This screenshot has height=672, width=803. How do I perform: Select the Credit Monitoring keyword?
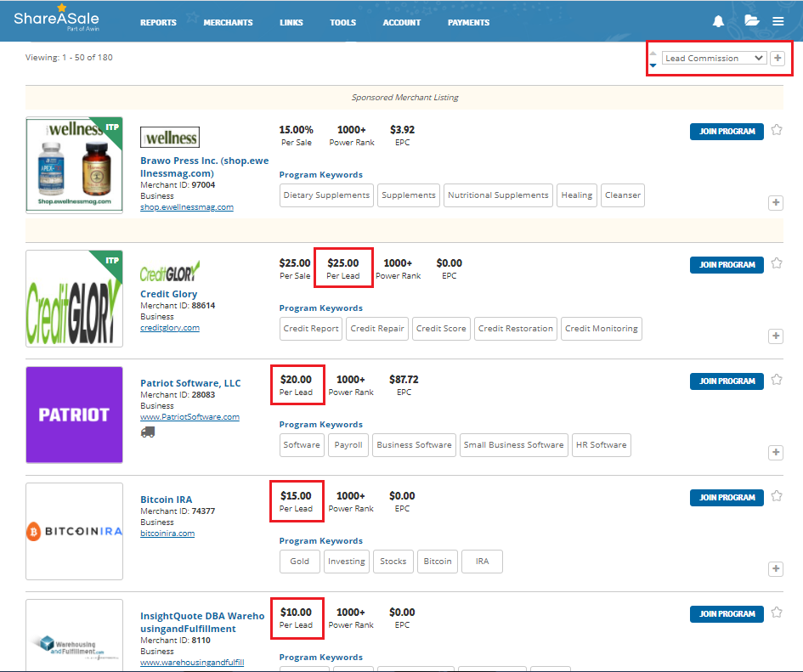(602, 328)
